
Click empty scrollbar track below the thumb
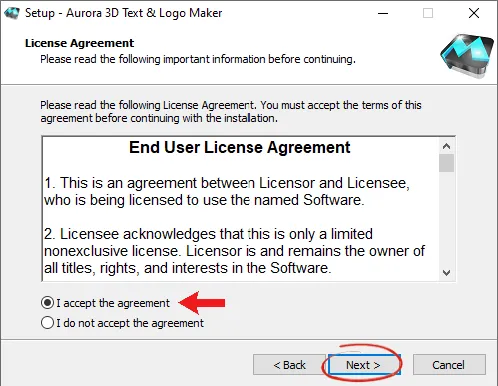pos(446,219)
